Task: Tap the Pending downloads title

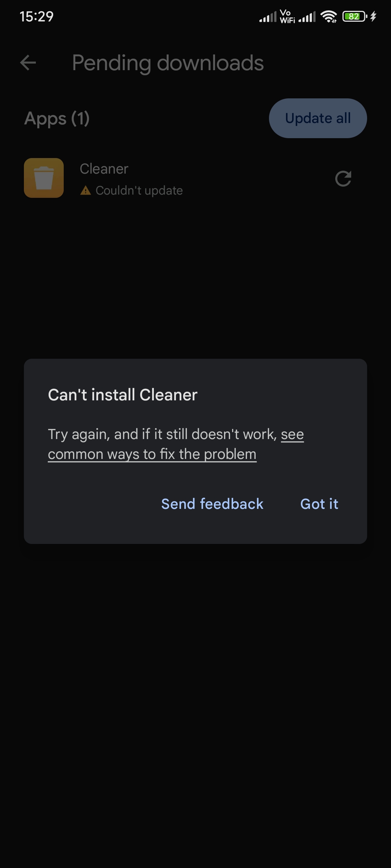Action: click(168, 63)
